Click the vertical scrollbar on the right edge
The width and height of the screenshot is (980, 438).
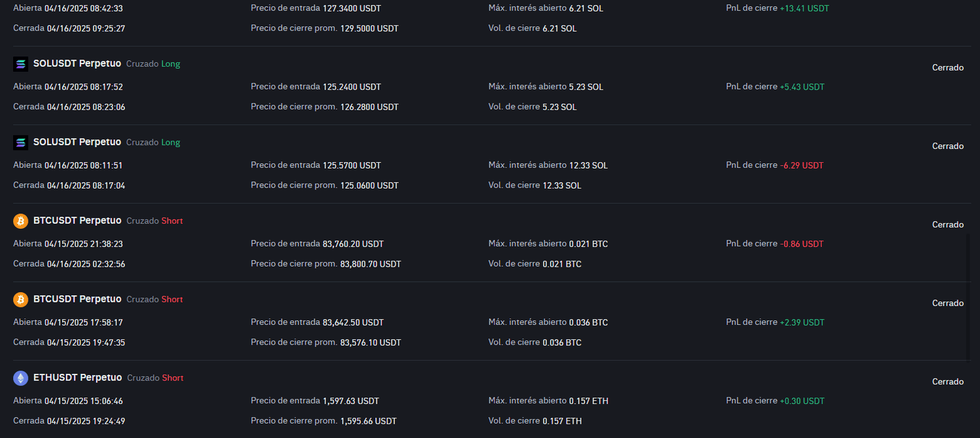(x=968, y=297)
